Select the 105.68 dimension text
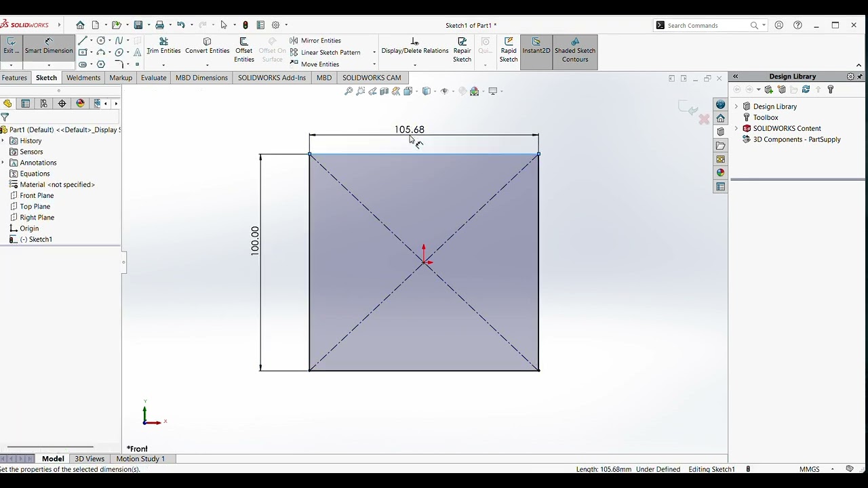Screen dimensions: 868x488 coord(410,129)
